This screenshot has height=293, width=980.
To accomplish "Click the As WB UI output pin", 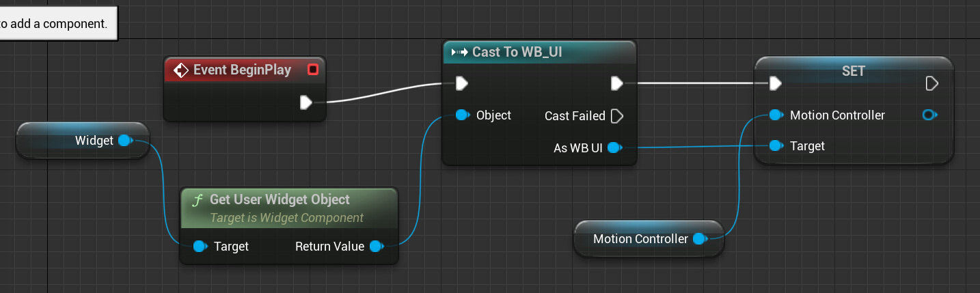I will click(x=614, y=148).
